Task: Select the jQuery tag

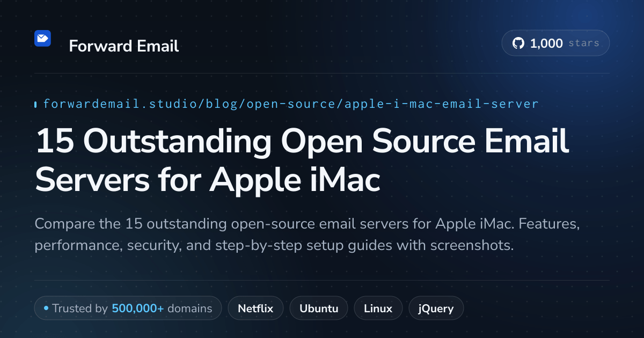Action: pyautogui.click(x=436, y=308)
